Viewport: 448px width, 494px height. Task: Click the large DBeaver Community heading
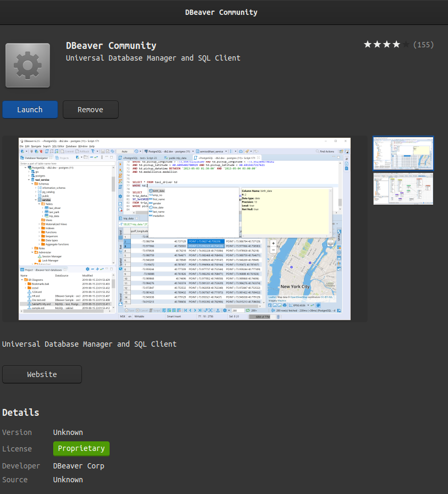tap(111, 46)
